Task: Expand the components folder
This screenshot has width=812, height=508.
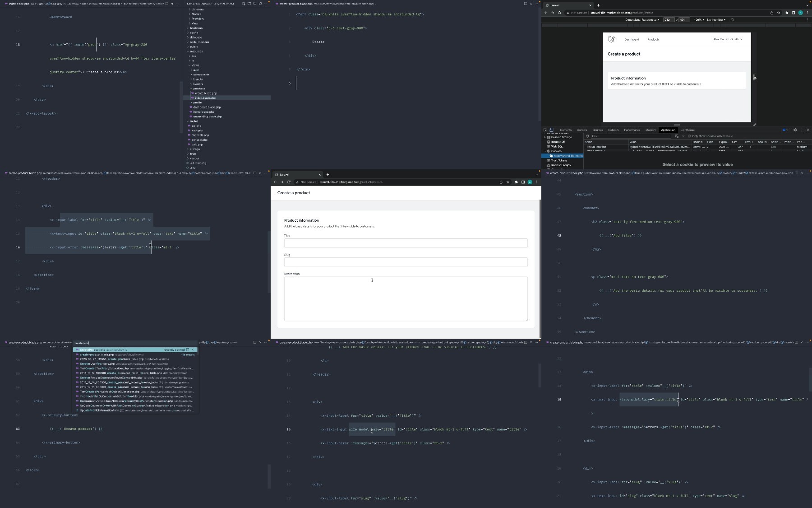Action: pos(201,75)
